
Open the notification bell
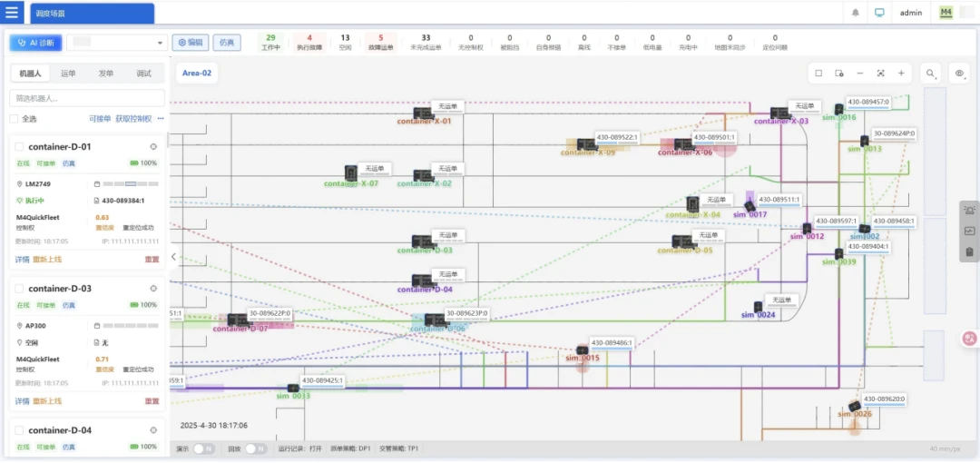coord(856,13)
